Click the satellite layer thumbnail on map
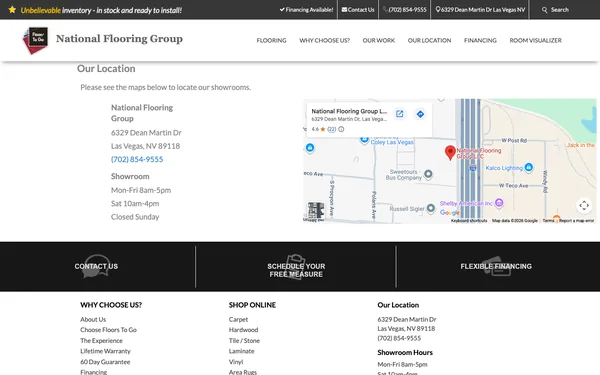This screenshot has width=600, height=375. click(316, 210)
